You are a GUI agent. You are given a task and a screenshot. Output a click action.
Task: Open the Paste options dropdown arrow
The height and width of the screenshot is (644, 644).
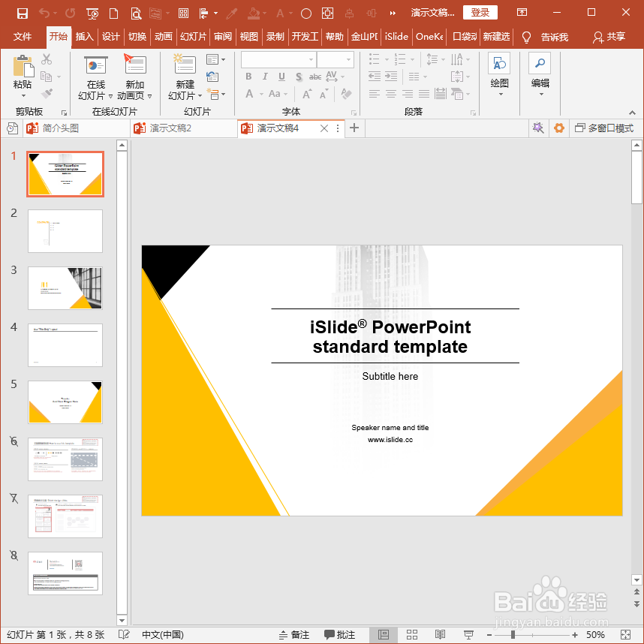(23, 95)
